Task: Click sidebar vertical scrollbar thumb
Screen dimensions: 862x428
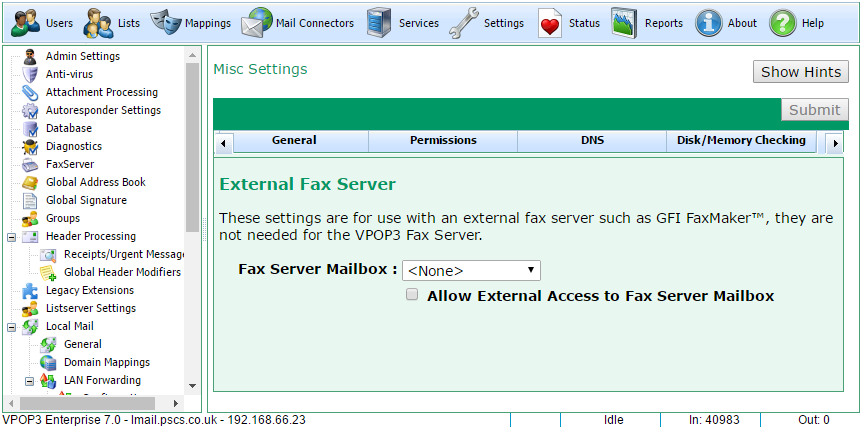Action: click(192, 147)
